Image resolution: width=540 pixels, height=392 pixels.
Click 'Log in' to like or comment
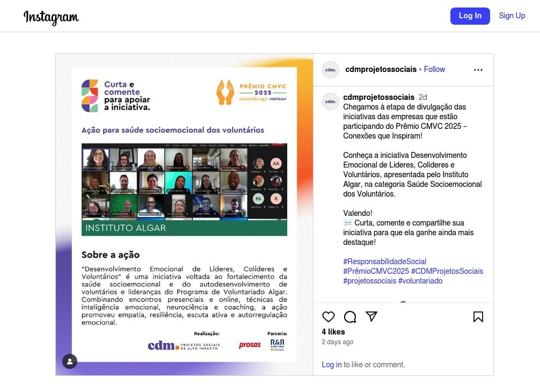coord(332,365)
